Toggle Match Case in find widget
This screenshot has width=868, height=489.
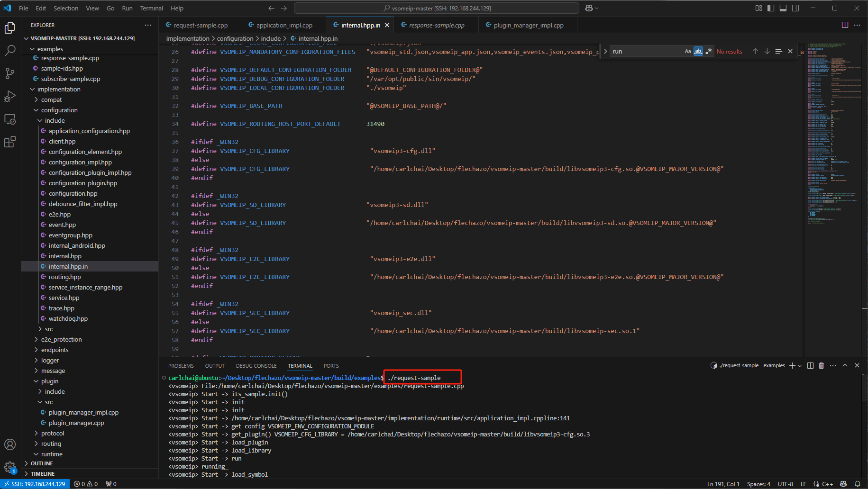(x=688, y=51)
